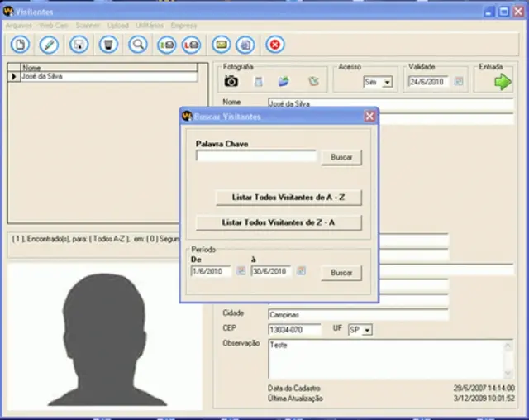This screenshot has height=420, width=529.
Task: Click the camera icon under Fotografia
Action: [231, 81]
